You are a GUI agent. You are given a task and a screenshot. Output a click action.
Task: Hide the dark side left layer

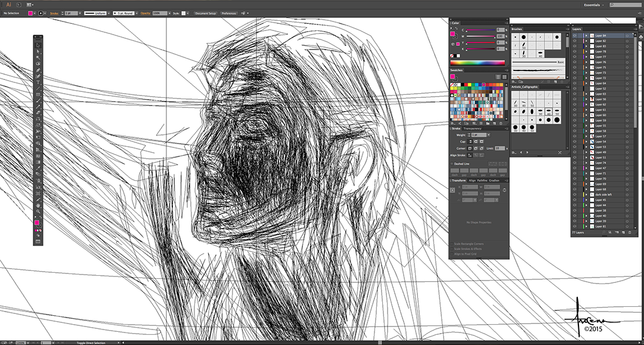pos(575,195)
